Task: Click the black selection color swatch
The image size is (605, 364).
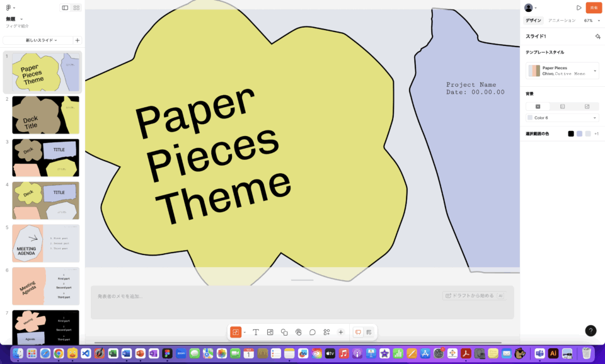Action: (x=571, y=134)
